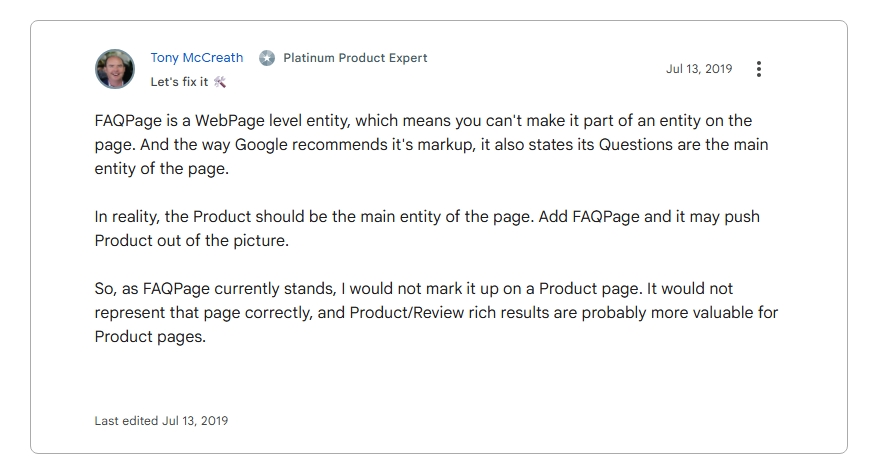The image size is (869, 473).
Task: Open the three-dot more options menu
Action: (x=759, y=69)
